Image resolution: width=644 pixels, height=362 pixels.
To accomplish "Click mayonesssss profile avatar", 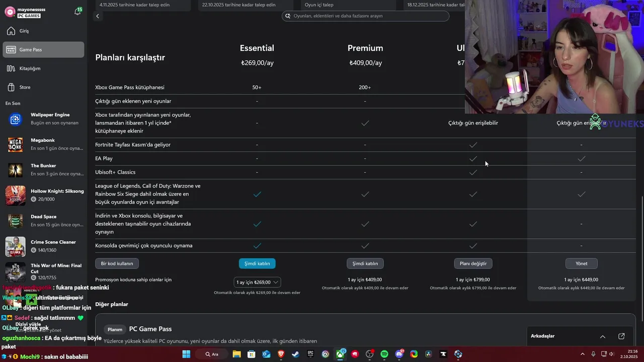I will pos(10,12).
